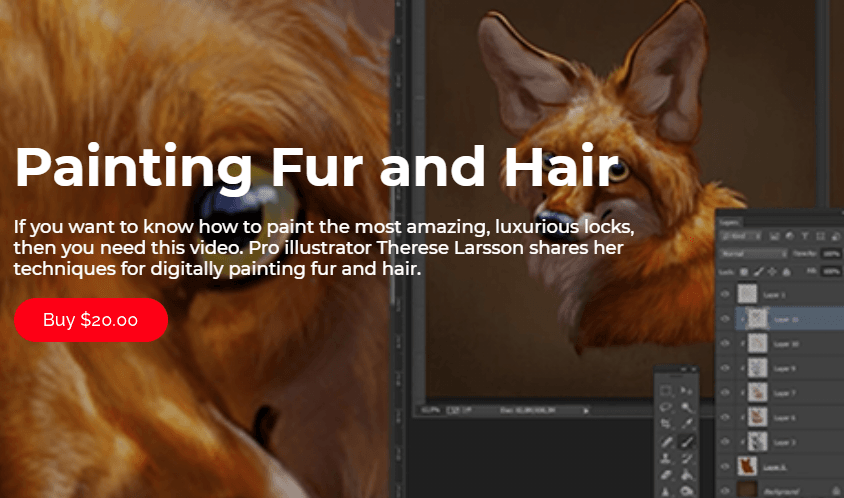Toggle visibility of Layer 10

pyautogui.click(x=725, y=343)
